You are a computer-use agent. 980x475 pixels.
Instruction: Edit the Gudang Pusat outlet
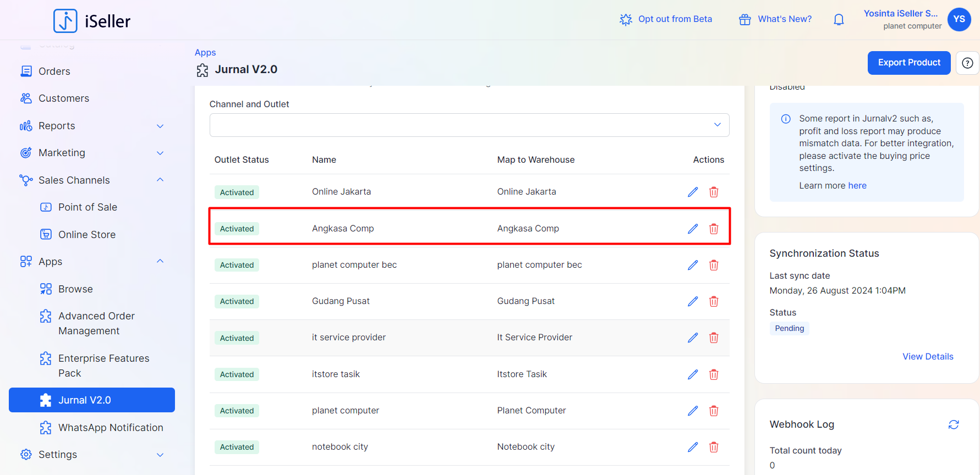693,301
